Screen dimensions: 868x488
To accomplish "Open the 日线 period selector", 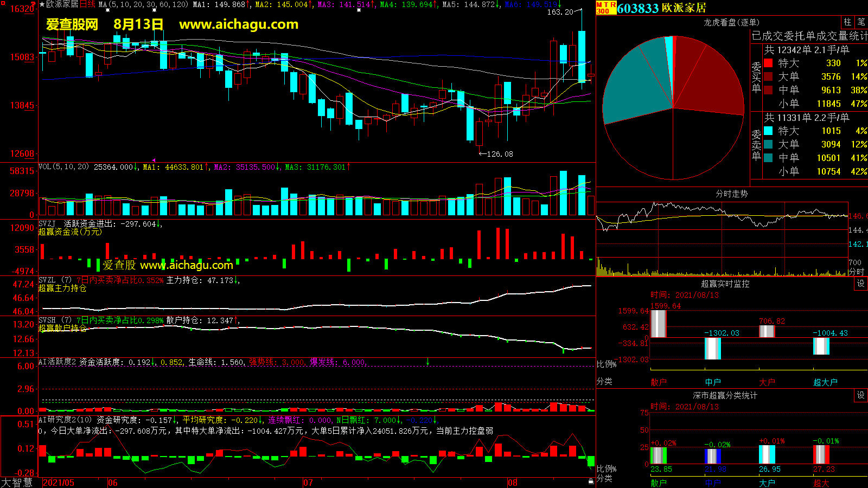I will [87, 4].
